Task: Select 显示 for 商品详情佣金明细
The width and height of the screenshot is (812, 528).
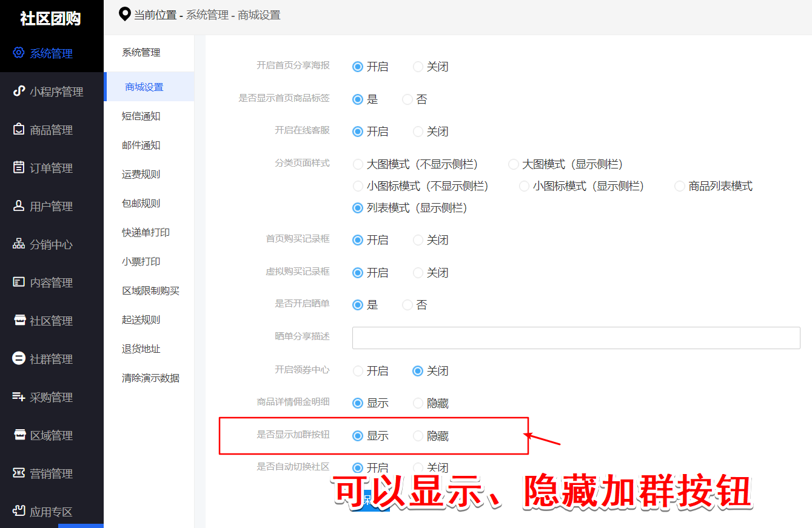Action: (358, 403)
